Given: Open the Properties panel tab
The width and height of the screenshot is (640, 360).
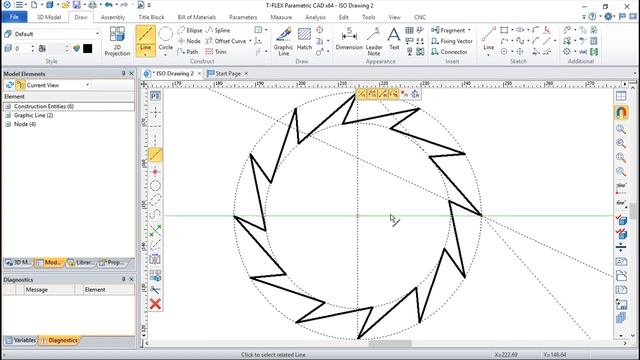Looking at the screenshot, I should pyautogui.click(x=111, y=262).
